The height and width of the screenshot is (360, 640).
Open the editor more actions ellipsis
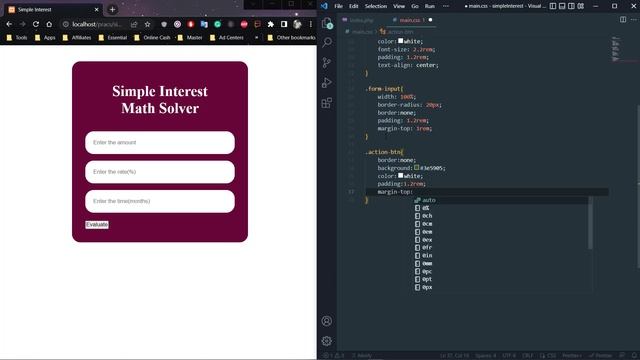pos(634,20)
